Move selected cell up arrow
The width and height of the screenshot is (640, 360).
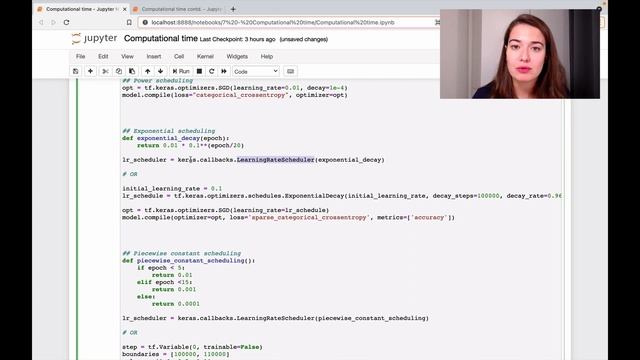point(147,71)
